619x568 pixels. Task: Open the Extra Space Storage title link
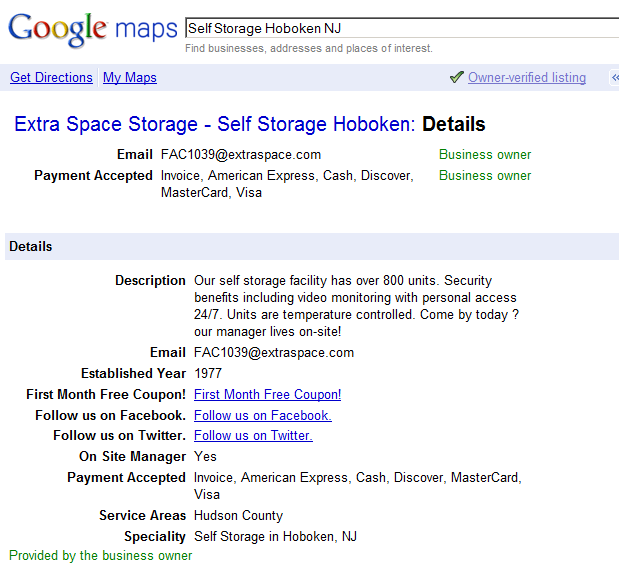[x=214, y=125]
